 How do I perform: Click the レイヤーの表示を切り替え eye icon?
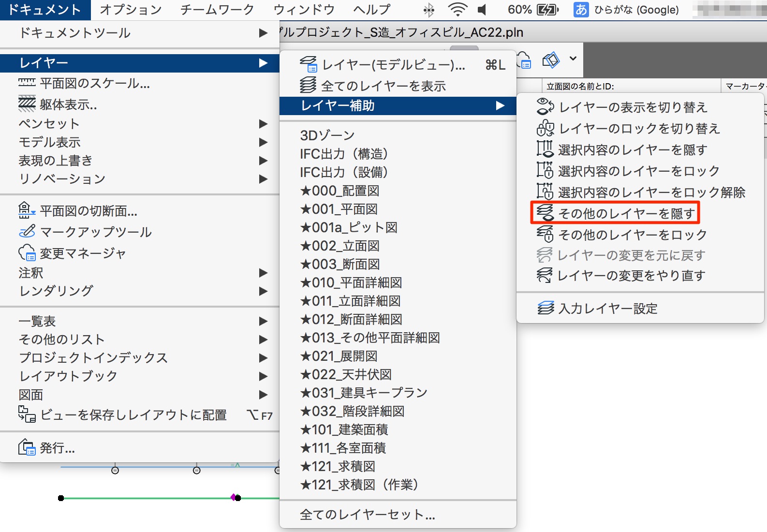tap(545, 107)
